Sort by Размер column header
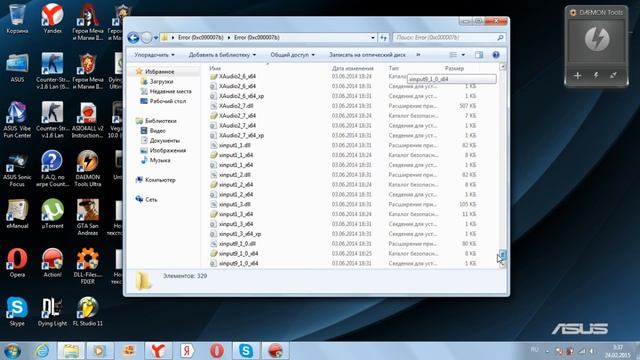The image size is (640, 360). click(x=454, y=68)
